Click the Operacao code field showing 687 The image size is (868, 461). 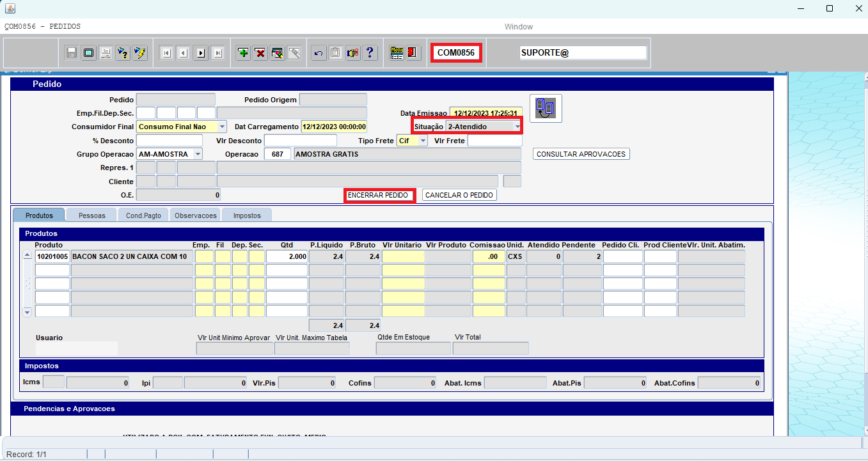[x=277, y=154]
